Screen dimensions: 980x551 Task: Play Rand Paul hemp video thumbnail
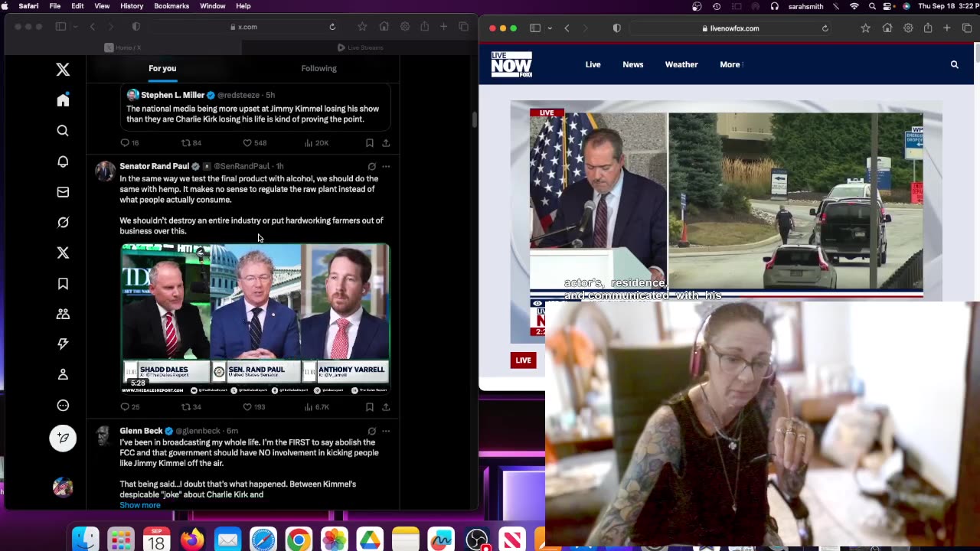256,318
